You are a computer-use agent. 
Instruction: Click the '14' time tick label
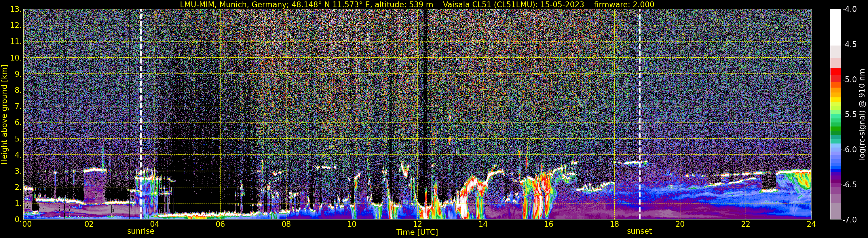[x=483, y=224]
